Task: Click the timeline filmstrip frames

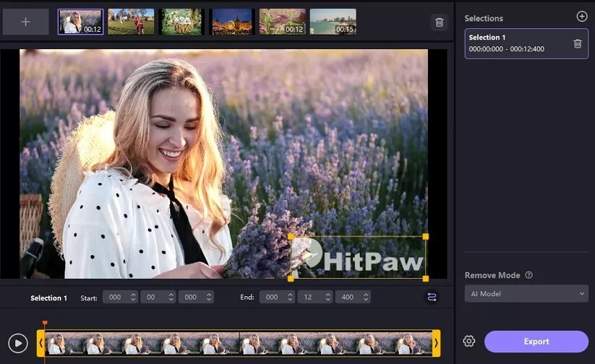Action: tap(239, 343)
